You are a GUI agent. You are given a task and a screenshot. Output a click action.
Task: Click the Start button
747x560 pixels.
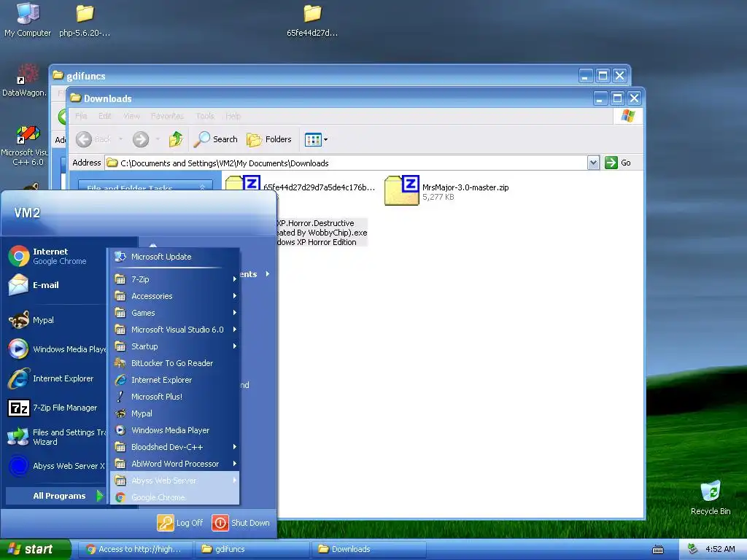35,549
